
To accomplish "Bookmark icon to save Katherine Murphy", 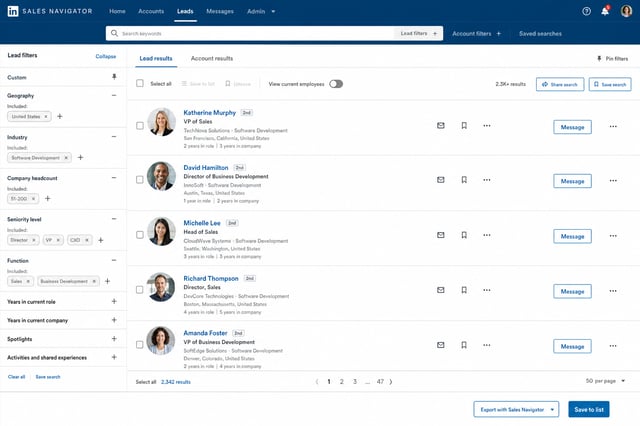I will [464, 126].
